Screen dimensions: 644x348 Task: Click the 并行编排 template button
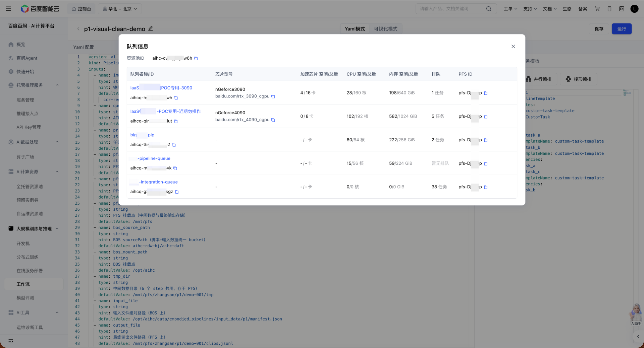[539, 79]
